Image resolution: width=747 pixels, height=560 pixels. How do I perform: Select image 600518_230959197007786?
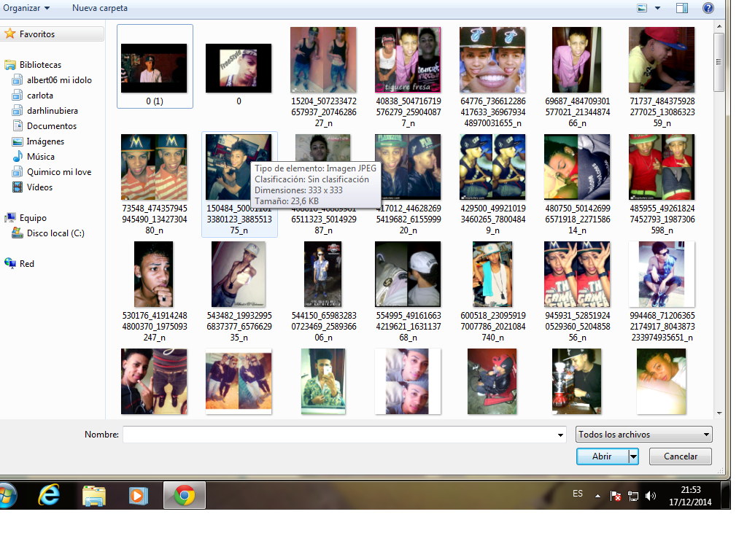click(492, 274)
